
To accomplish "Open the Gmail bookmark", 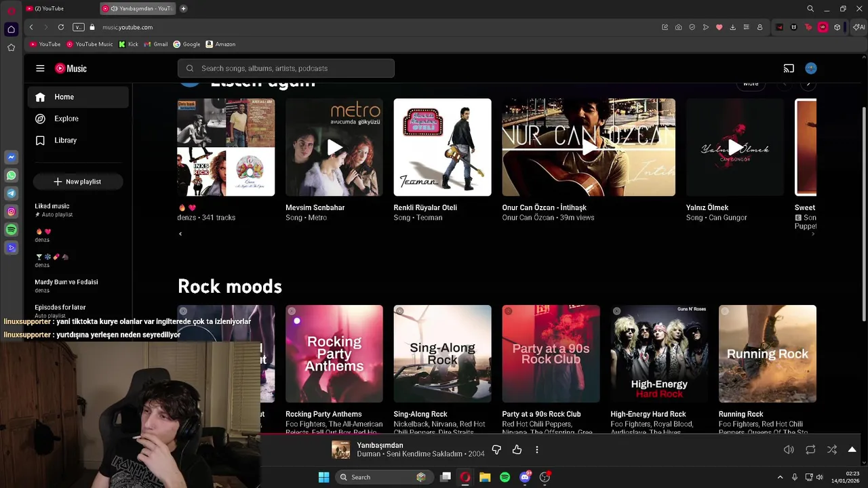I will coord(156,44).
